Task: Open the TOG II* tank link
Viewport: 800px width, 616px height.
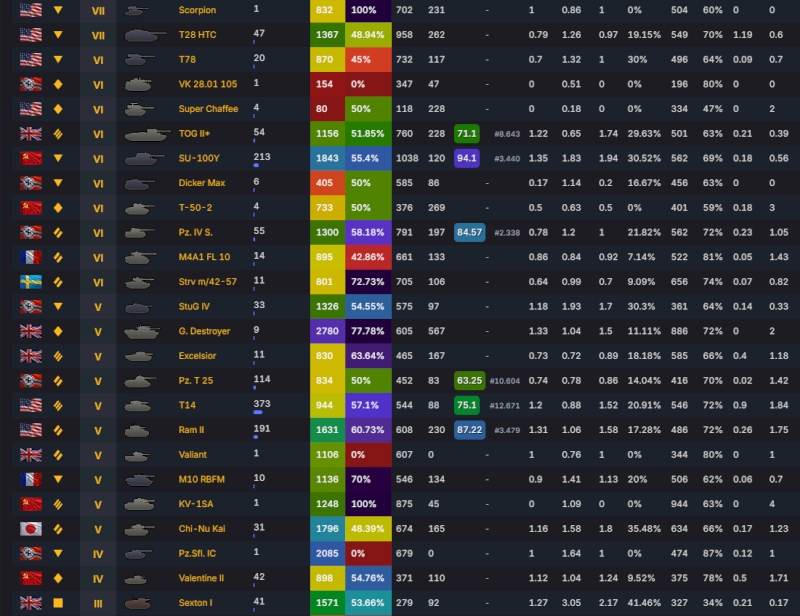Action: click(x=194, y=134)
